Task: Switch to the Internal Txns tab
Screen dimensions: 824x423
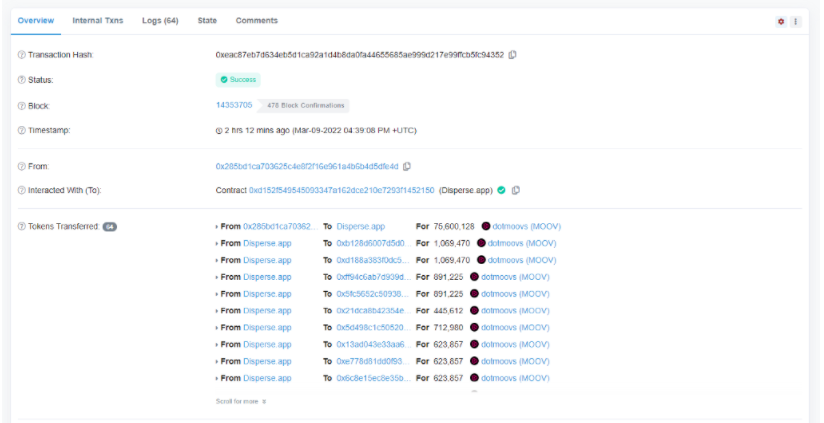Action: pos(98,21)
